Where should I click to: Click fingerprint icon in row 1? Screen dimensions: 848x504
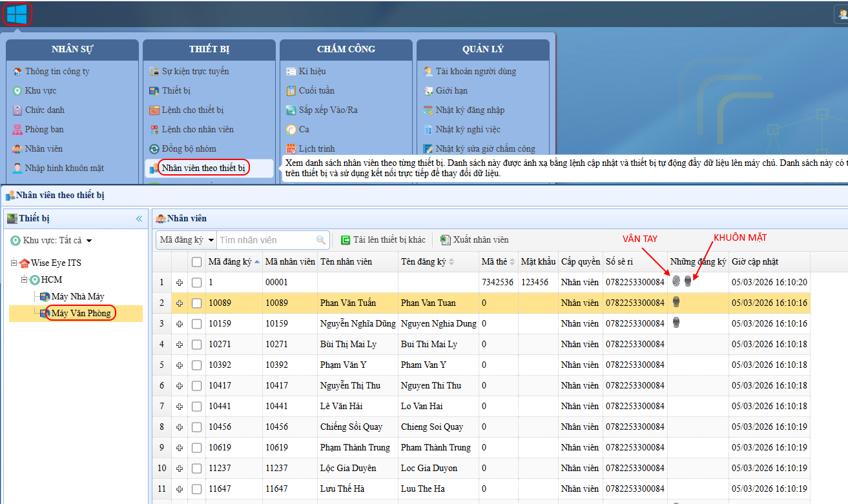coord(676,282)
